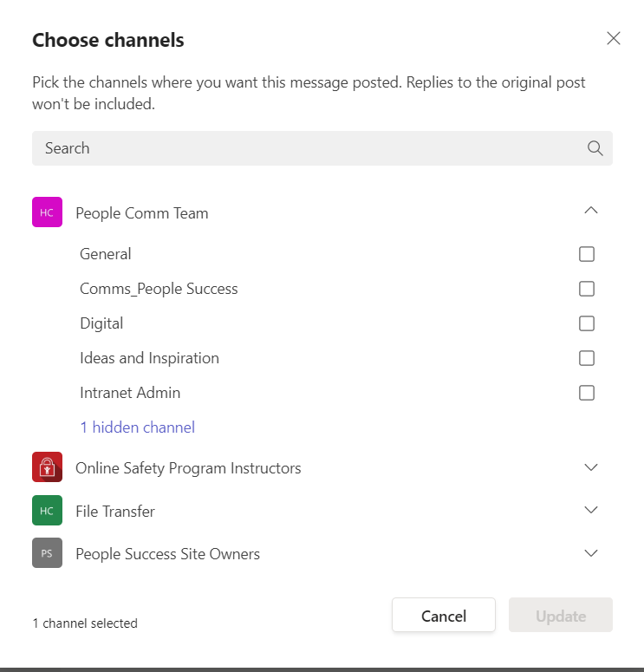The width and height of the screenshot is (644, 672).
Task: Expand the File Transfer team
Action: click(x=591, y=510)
